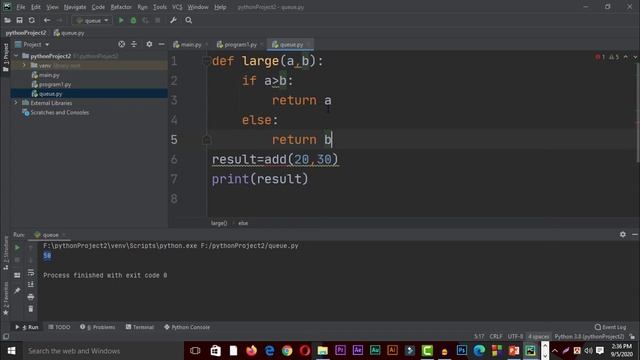
Task: Open the TODO tool window
Action: click(59, 327)
